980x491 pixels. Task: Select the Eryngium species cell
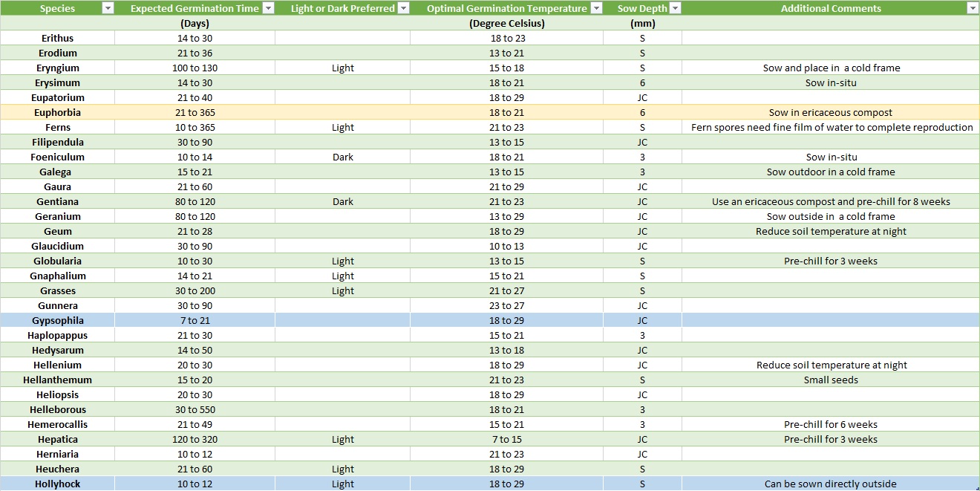(x=57, y=68)
